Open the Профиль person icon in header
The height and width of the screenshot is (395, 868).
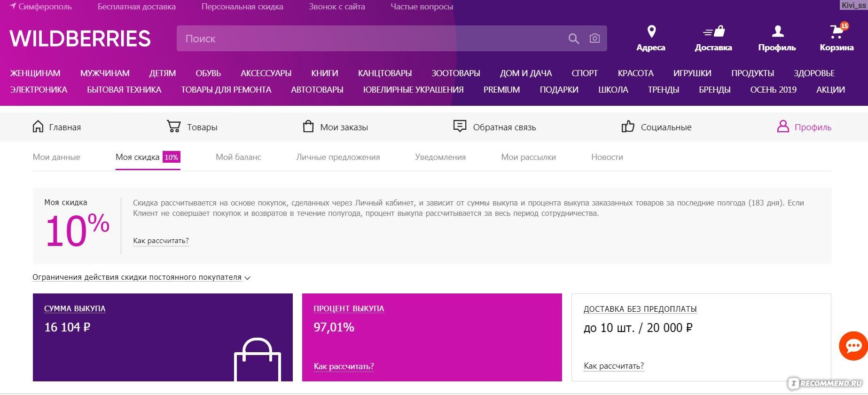(777, 32)
